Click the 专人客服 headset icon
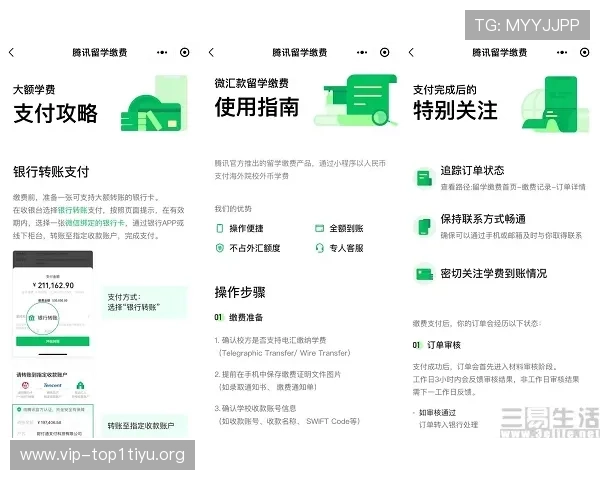Image resolution: width=600 pixels, height=480 pixels. pyautogui.click(x=320, y=248)
